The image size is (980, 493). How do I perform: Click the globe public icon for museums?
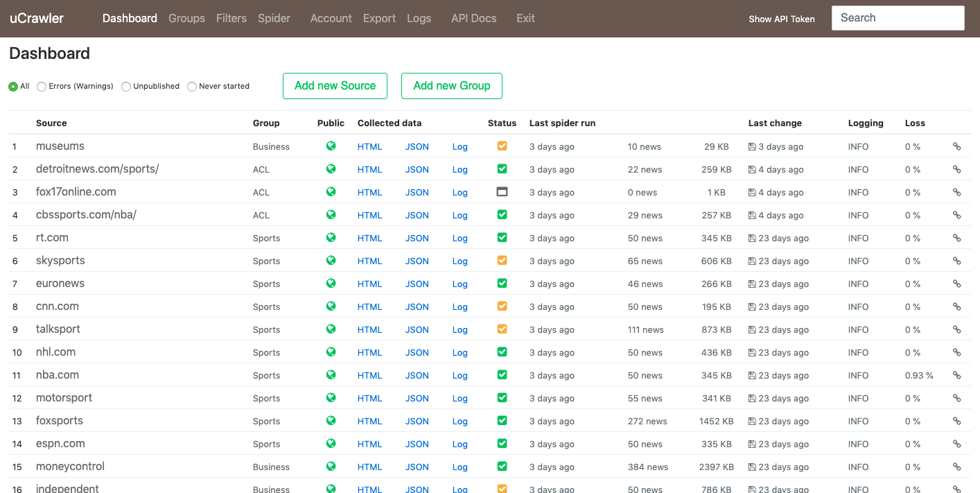[x=331, y=146]
